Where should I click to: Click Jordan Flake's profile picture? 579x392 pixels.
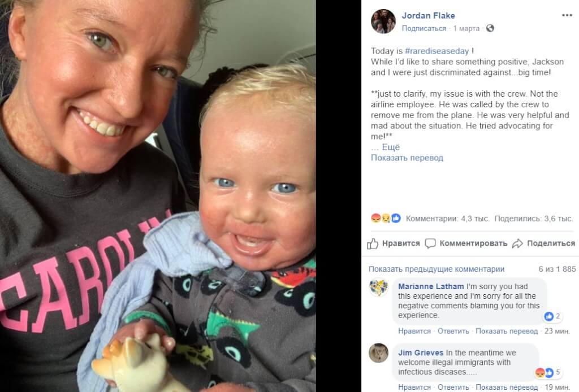[383, 21]
